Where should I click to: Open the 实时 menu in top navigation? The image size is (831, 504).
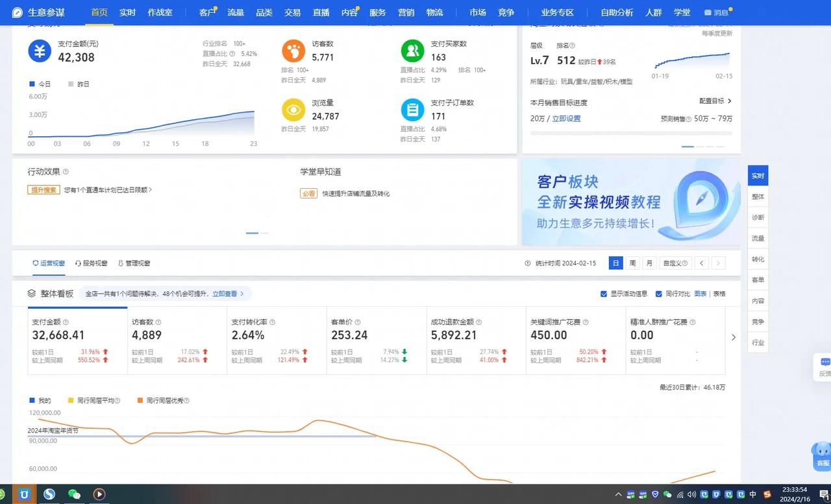(127, 12)
